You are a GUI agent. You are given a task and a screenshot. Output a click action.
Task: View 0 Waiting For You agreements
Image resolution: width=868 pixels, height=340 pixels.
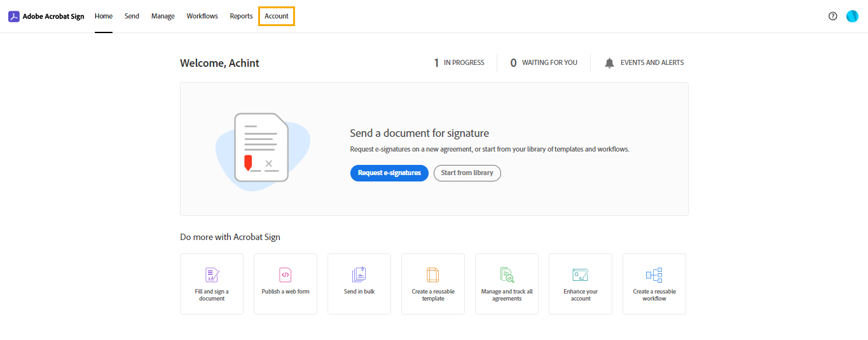tap(544, 63)
